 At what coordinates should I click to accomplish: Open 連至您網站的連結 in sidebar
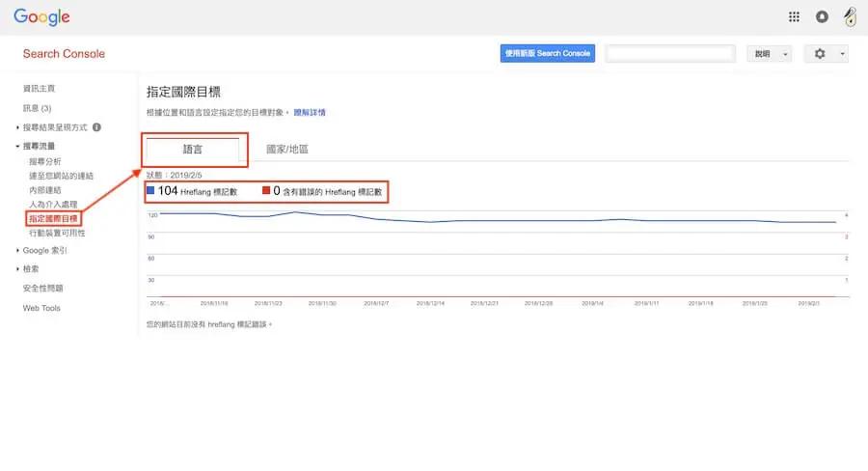[61, 177]
